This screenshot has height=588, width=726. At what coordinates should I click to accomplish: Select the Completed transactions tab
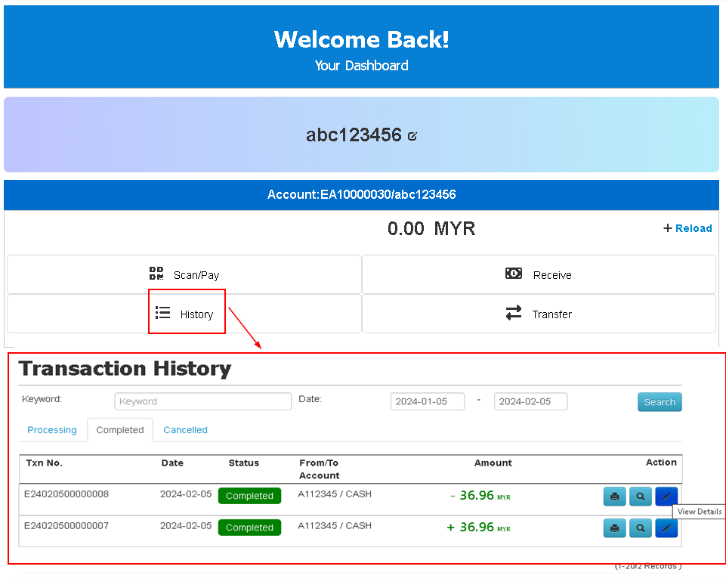tap(119, 430)
